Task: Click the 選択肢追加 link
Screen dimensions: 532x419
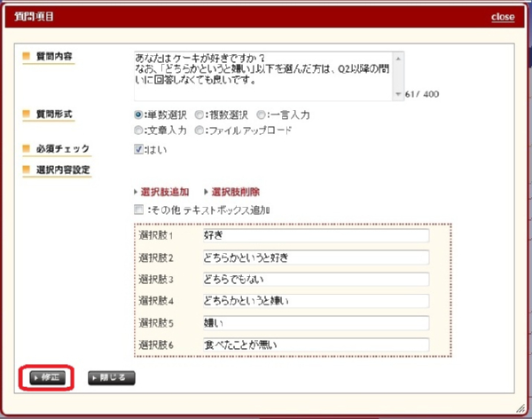Action: pyautogui.click(x=164, y=192)
